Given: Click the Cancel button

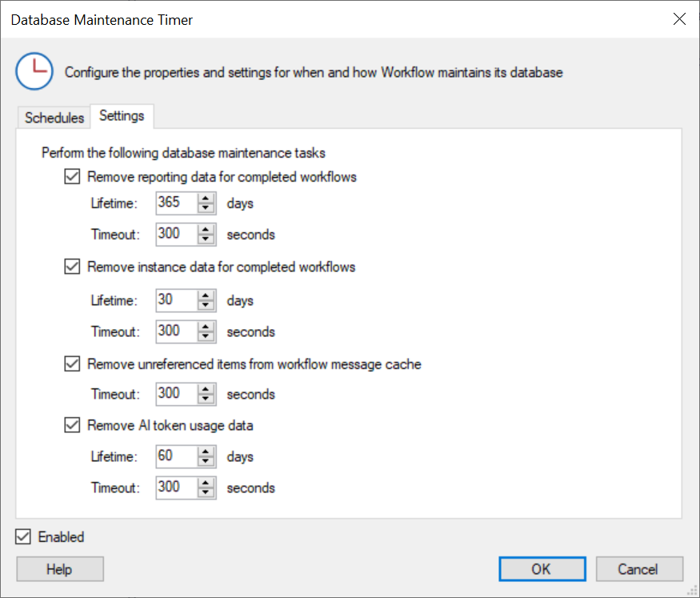Looking at the screenshot, I should click(x=638, y=569).
